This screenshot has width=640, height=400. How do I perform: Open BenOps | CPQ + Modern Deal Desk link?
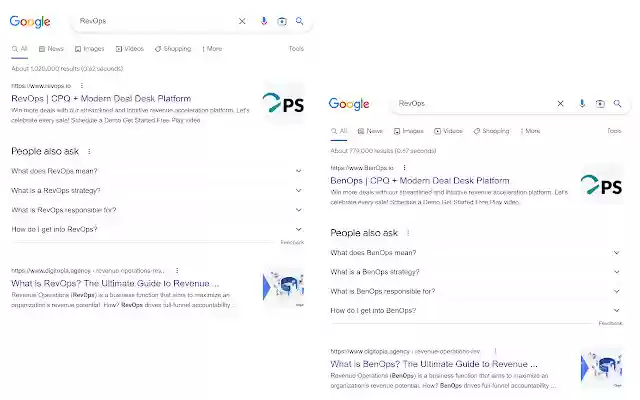[420, 181]
